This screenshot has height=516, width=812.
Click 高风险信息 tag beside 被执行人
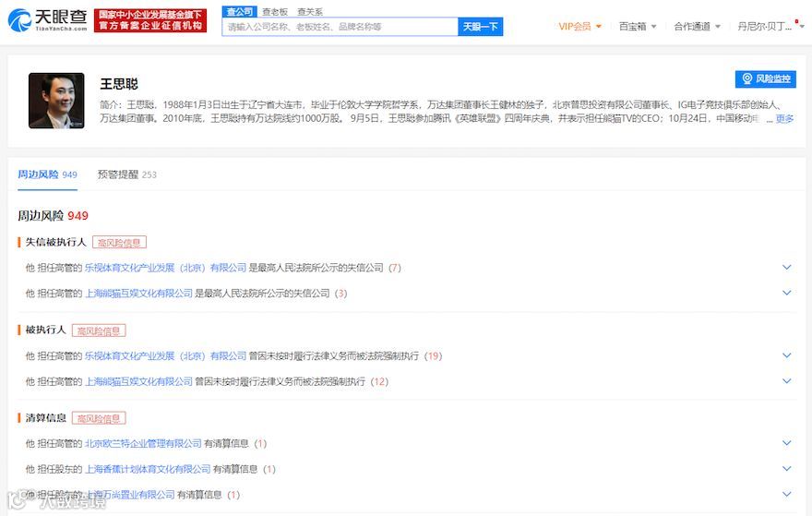click(99, 330)
